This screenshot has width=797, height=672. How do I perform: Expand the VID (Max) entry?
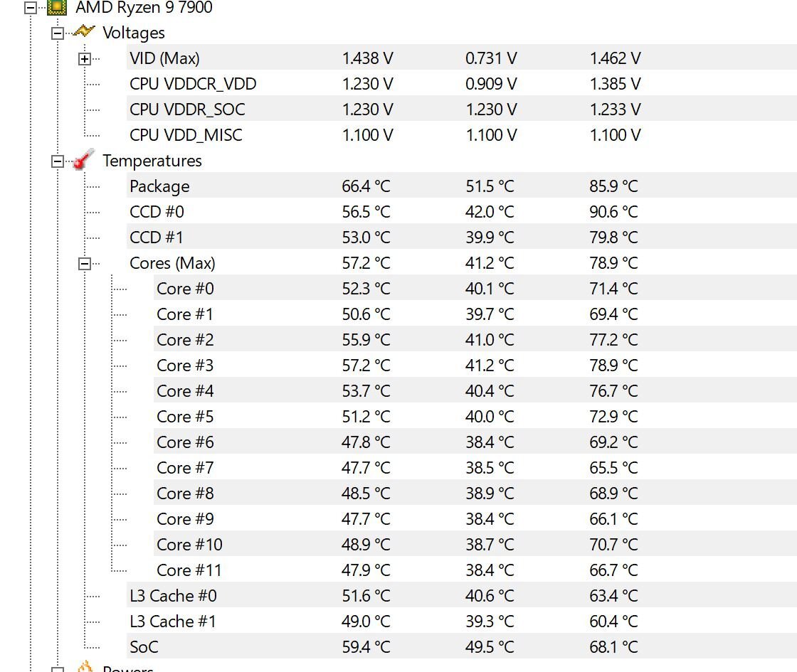85,59
